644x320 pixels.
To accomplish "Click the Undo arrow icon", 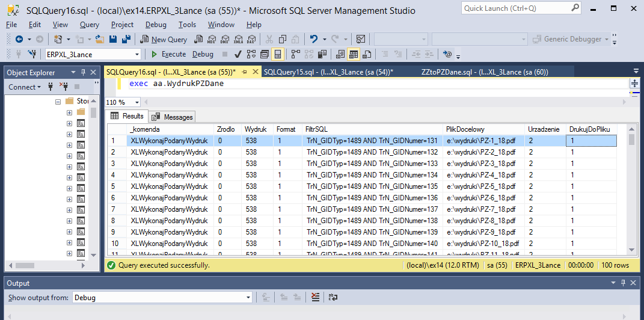I will tap(313, 39).
